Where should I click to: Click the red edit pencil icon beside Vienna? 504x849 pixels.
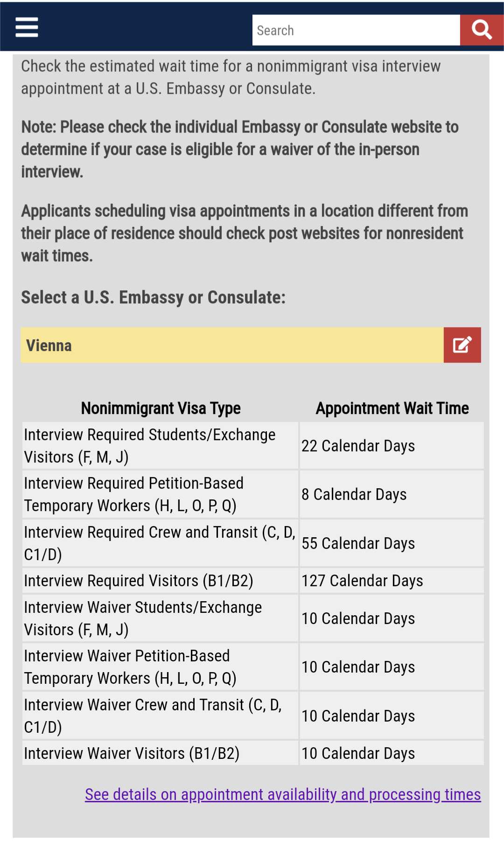462,345
